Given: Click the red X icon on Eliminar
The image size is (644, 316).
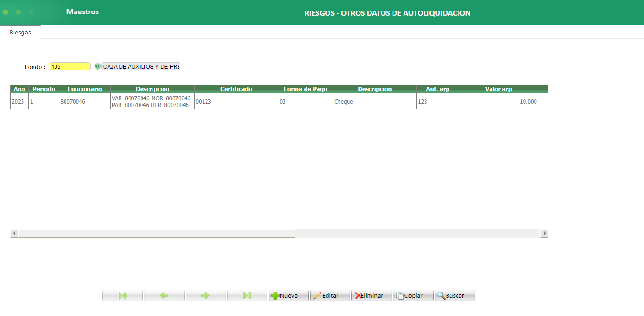Looking at the screenshot, I should pyautogui.click(x=358, y=295).
